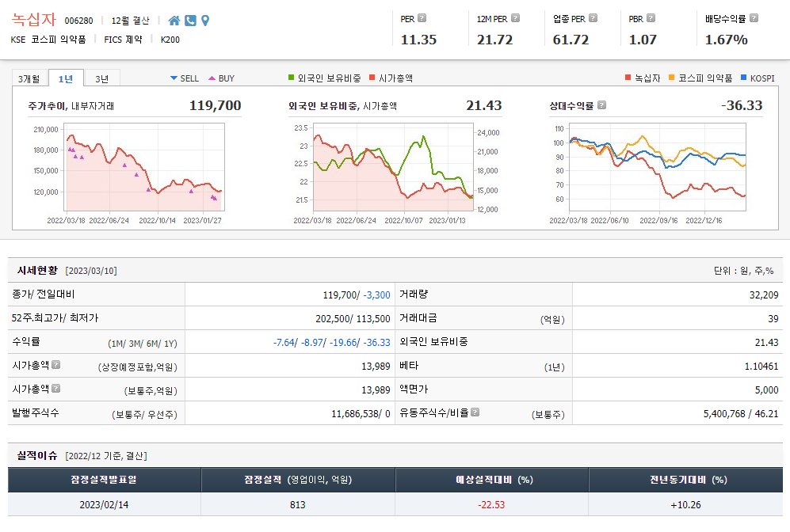Click the day change value -3,300
Screen dimensions: 790x532
(377, 295)
